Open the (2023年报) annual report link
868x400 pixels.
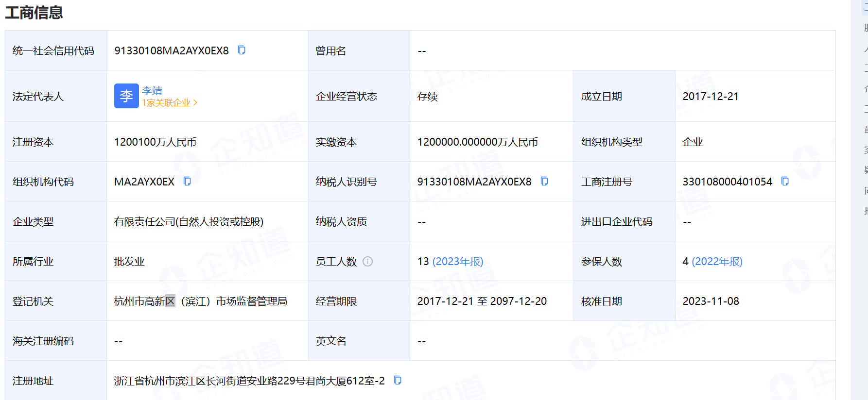pos(458,261)
